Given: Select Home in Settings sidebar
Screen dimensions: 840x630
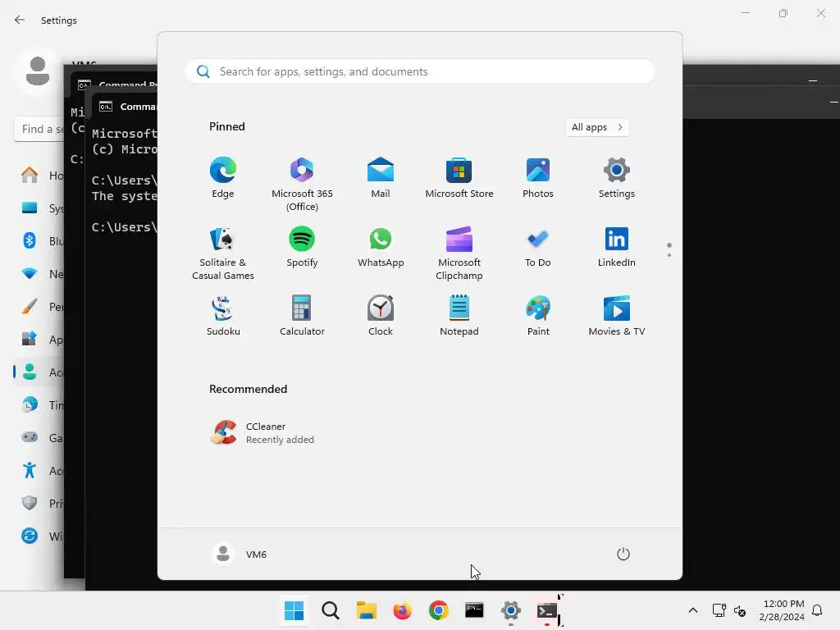Looking at the screenshot, I should [40, 176].
